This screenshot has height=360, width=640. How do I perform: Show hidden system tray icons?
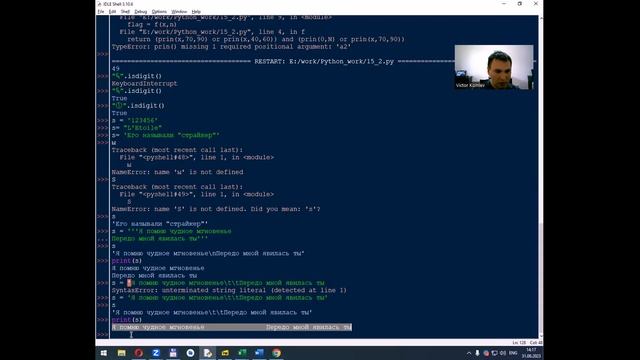pos(469,353)
